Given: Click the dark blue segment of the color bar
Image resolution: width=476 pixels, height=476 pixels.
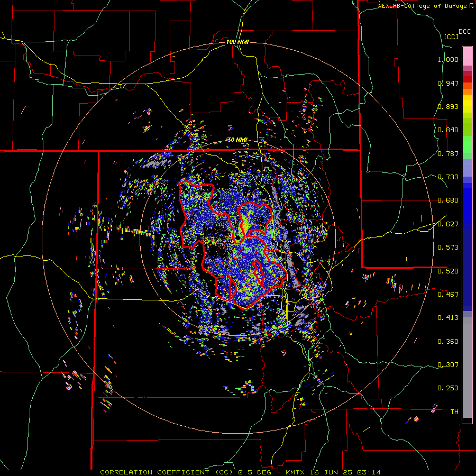Looking at the screenshot, I should 467,270.
